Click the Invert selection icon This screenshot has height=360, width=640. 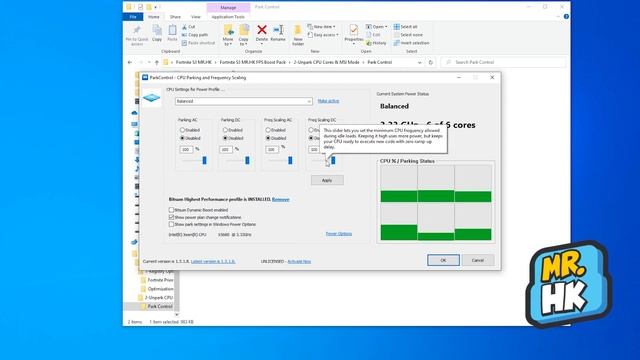tap(396, 43)
